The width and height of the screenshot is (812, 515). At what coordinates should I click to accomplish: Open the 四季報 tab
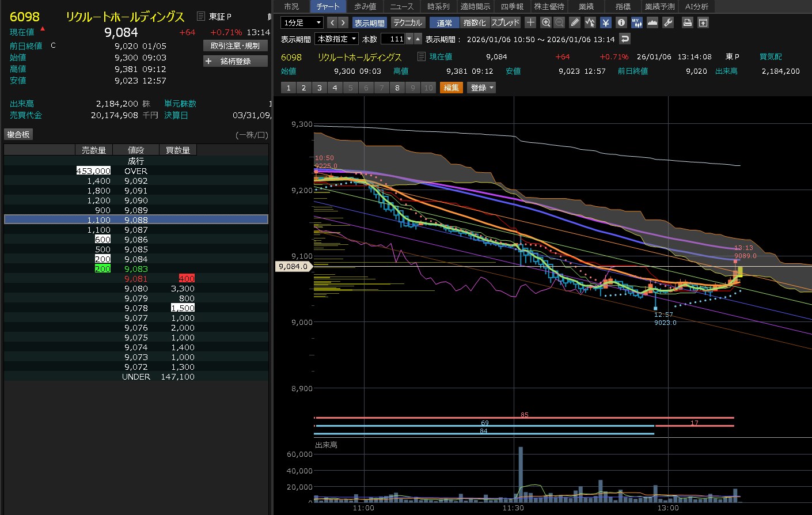click(512, 6)
